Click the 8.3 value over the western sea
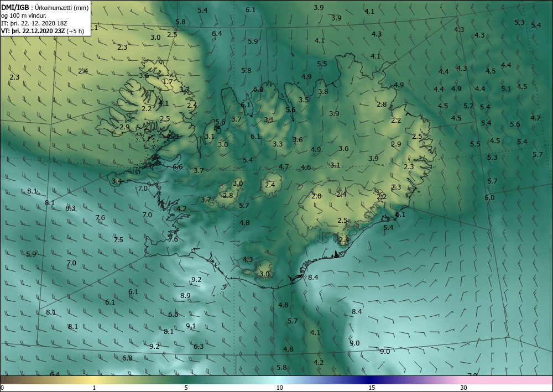The image size is (553, 392). click(x=70, y=208)
